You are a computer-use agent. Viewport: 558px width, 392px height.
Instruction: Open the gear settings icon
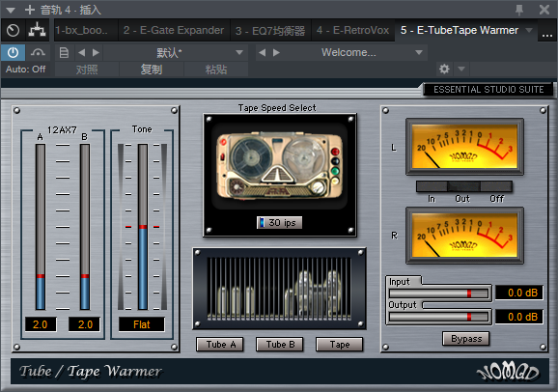[444, 69]
